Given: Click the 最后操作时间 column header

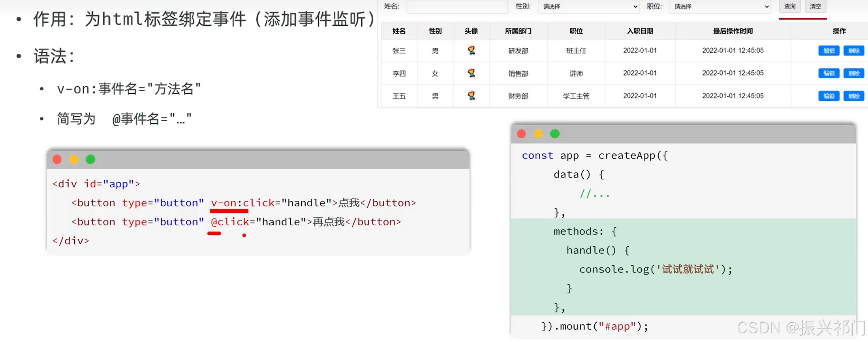Looking at the screenshot, I should click(x=733, y=31).
